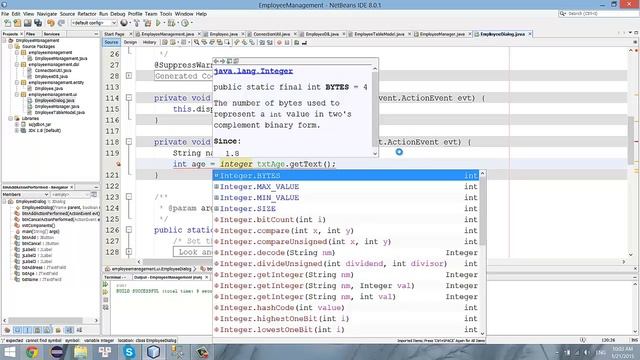
Task: Collapse the method fold at line 118
Action: click(129, 142)
